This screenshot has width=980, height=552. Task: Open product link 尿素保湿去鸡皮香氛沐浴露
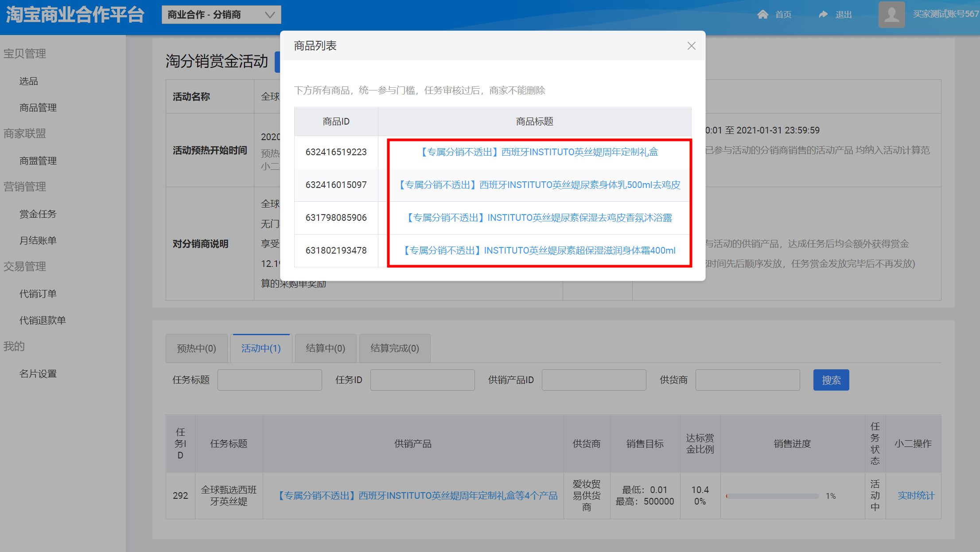tap(538, 218)
